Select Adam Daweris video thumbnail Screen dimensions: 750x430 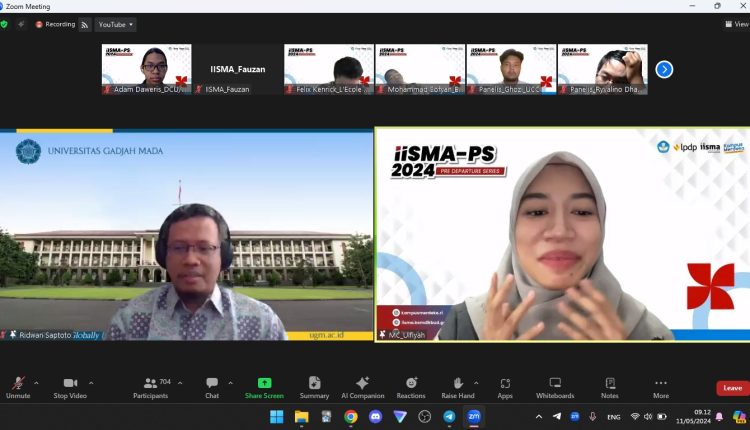click(x=146, y=69)
